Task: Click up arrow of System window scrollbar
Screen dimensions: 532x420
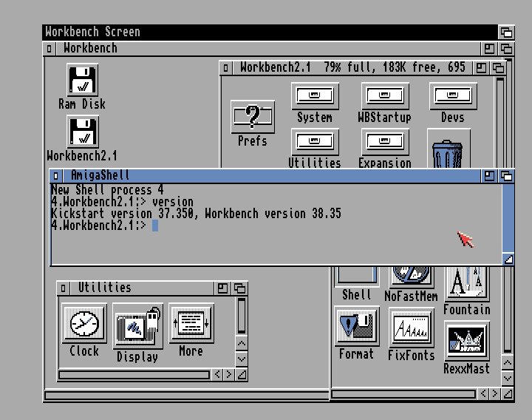Action: [508, 362]
